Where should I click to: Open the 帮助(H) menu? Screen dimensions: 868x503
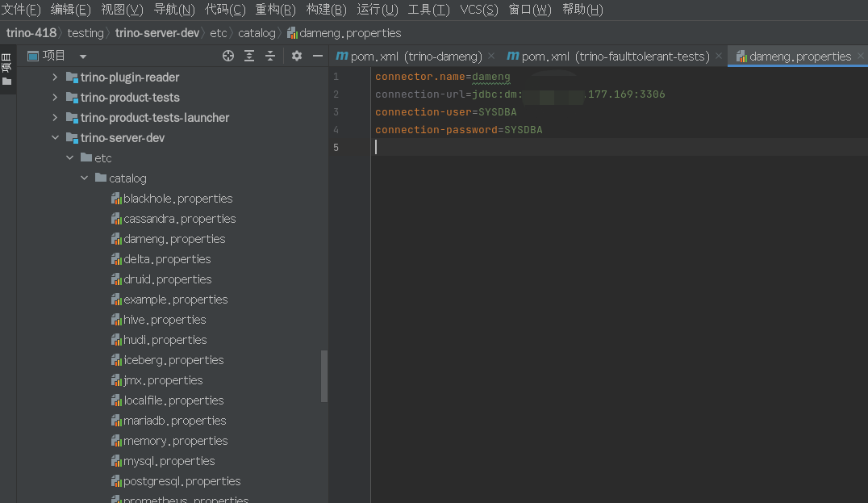[x=582, y=10]
